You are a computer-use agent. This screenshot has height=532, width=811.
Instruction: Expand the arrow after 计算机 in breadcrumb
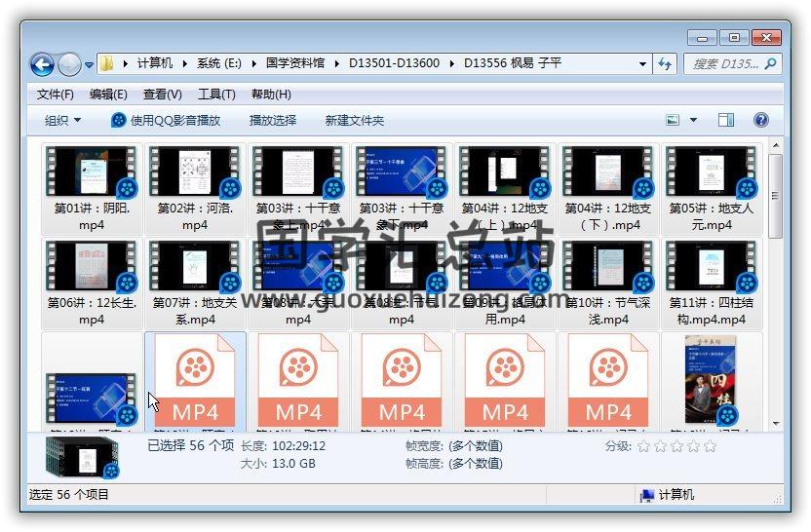point(184,63)
